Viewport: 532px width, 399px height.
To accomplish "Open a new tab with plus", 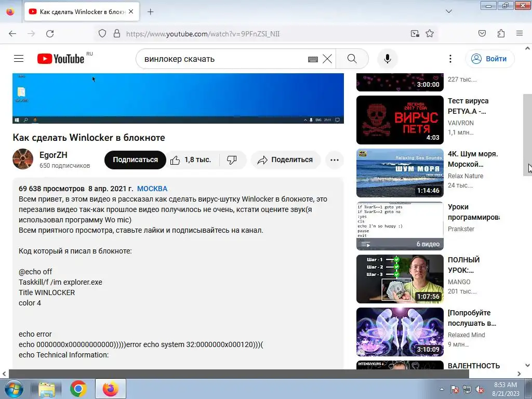I will [150, 12].
